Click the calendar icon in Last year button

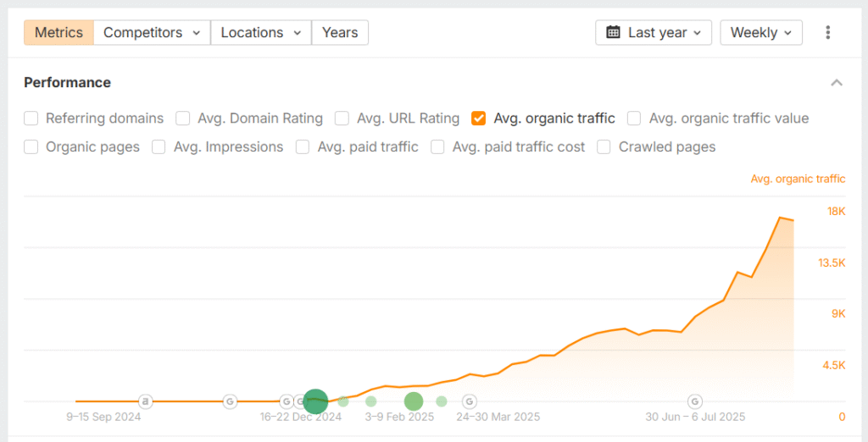click(613, 32)
